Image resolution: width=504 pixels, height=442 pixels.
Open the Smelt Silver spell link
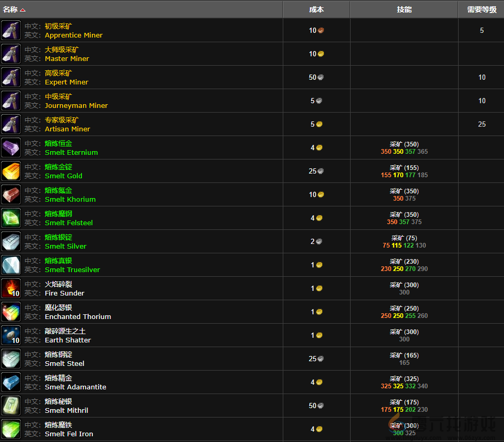[66, 247]
